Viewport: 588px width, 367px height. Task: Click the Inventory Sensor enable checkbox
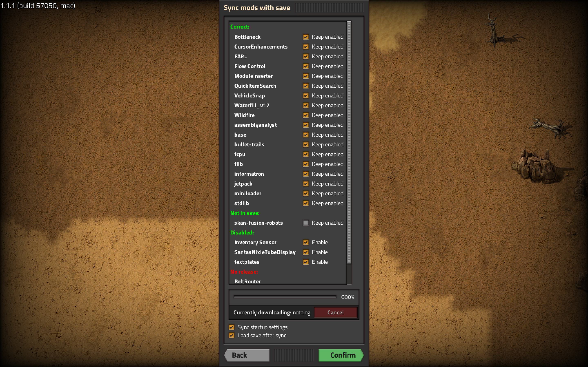(305, 242)
